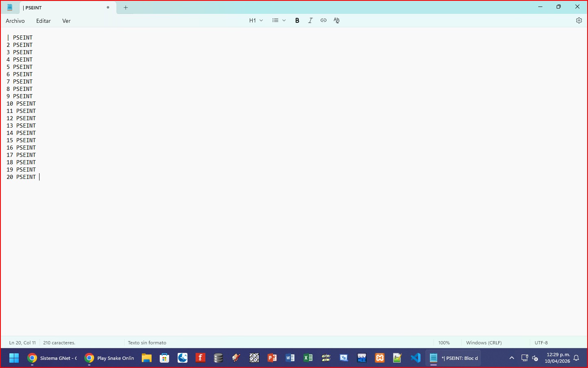Insert a hyperlink with the link icon
588x368 pixels.
click(323, 20)
